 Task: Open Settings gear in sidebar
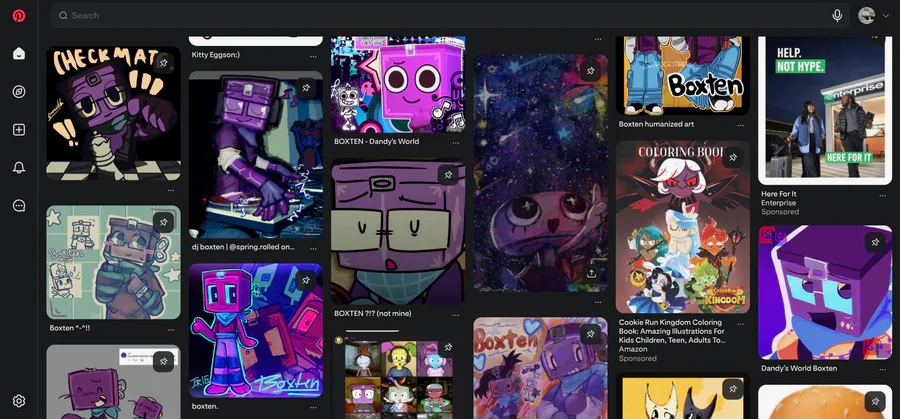click(19, 401)
